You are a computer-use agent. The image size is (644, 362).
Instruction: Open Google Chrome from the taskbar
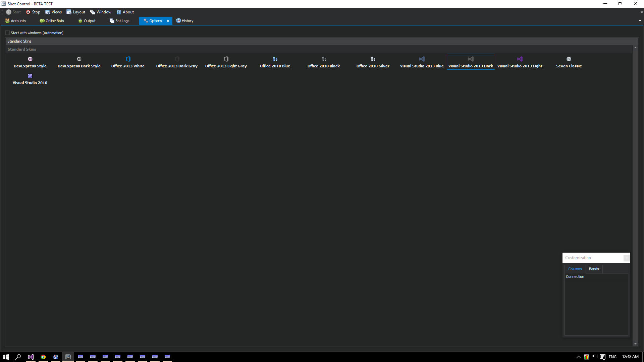pos(43,357)
